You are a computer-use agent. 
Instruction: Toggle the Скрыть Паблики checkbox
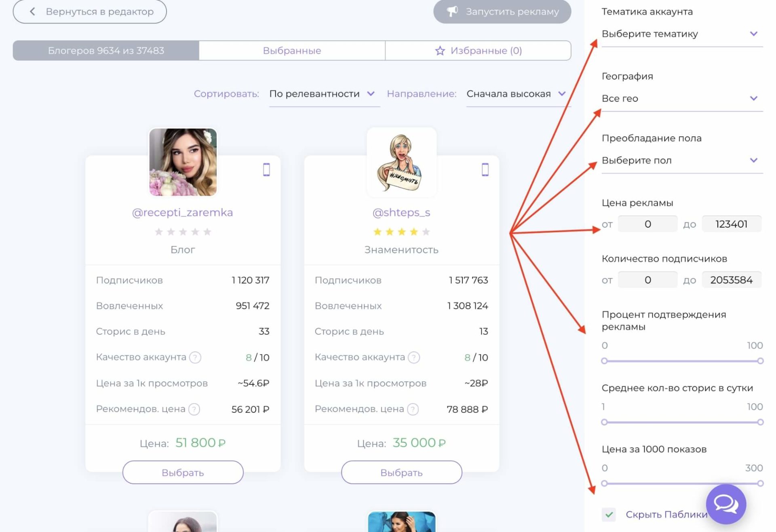pyautogui.click(x=609, y=515)
